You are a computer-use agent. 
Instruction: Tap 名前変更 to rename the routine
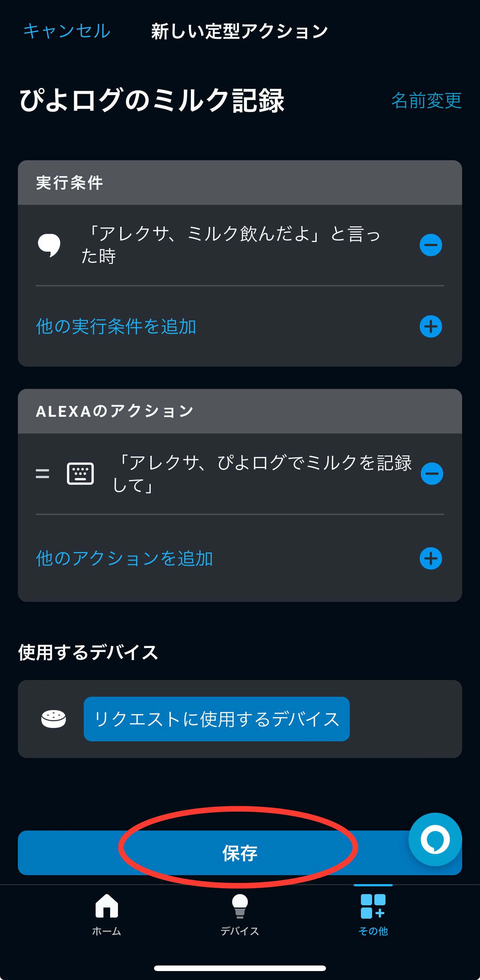click(x=426, y=100)
